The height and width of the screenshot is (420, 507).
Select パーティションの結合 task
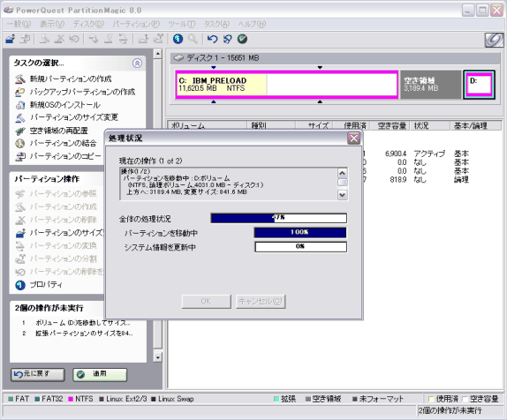click(63, 143)
